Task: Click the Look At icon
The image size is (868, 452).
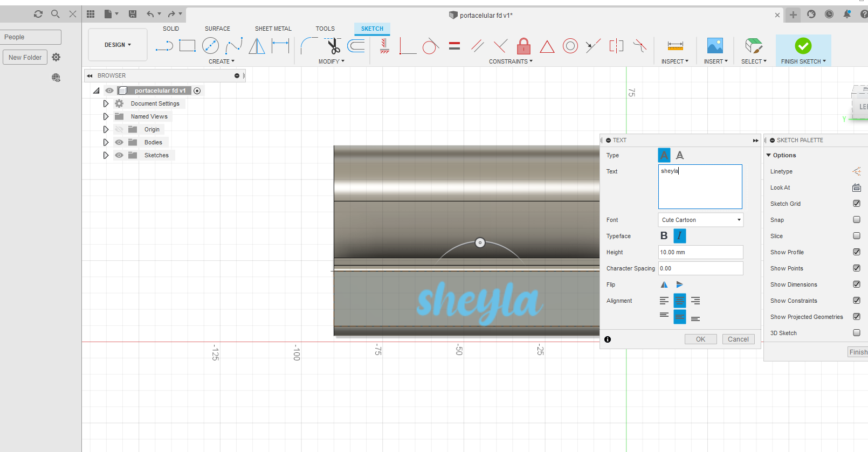Action: [x=857, y=187]
